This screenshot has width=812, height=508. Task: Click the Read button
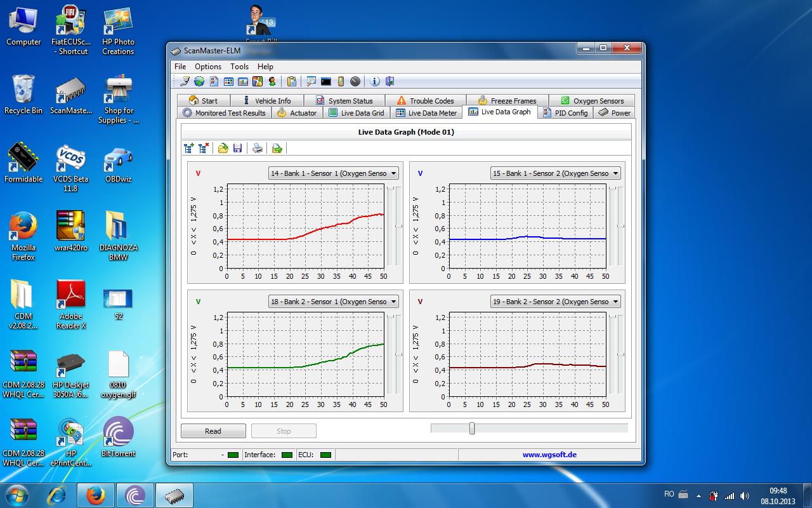point(213,431)
